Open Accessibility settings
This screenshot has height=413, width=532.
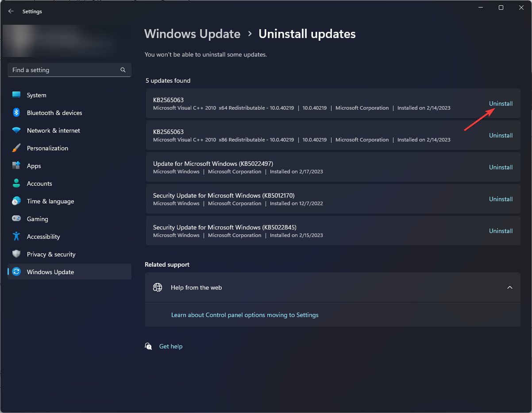[69, 237]
